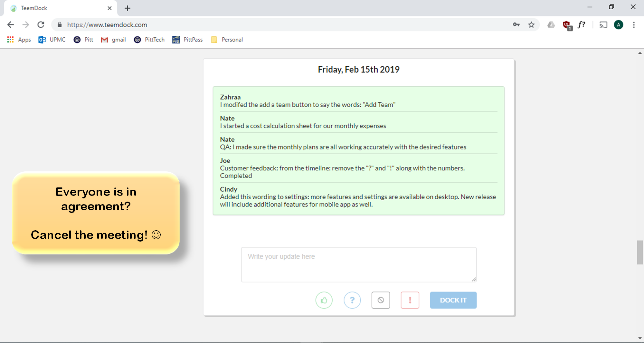Select the TeemDock browser tab
The width and height of the screenshot is (644, 343).
pos(61,8)
